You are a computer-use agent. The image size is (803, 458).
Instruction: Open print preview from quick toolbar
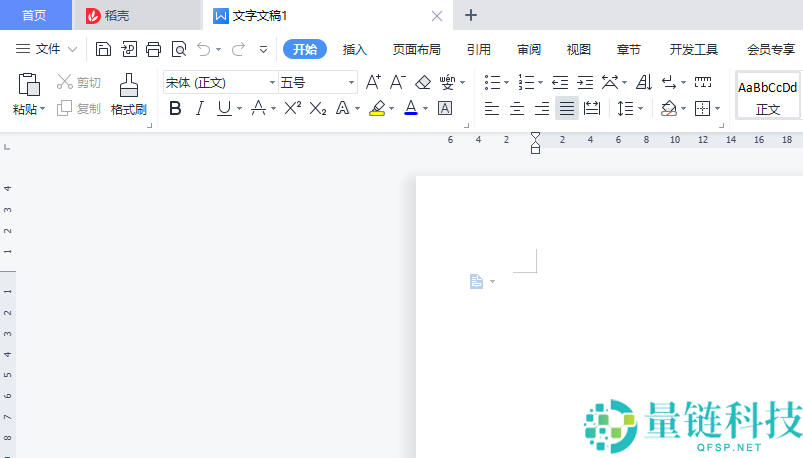(178, 49)
